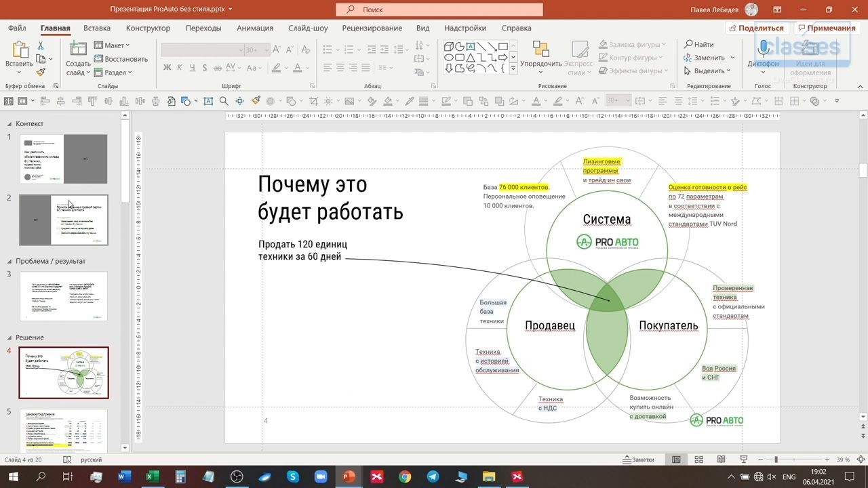
Task: Open the Файл menu tab
Action: tap(18, 28)
